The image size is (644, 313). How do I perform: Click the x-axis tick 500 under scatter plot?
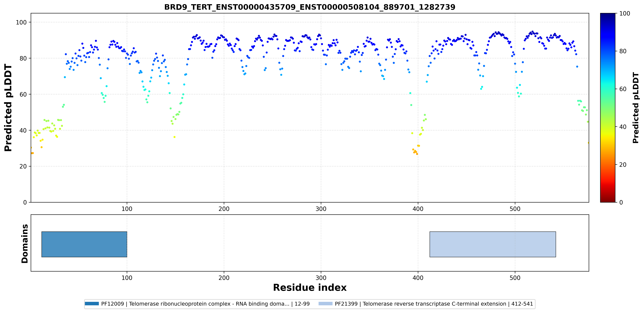pos(515,209)
